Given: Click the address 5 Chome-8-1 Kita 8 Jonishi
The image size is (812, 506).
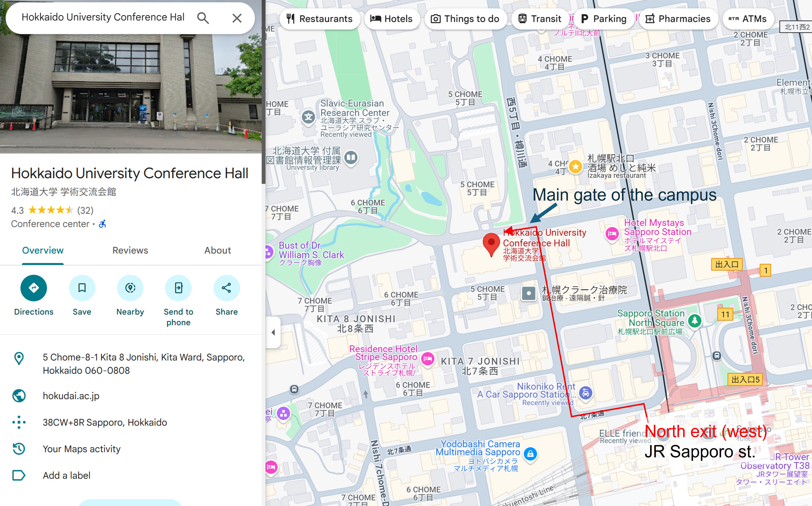Looking at the screenshot, I should tap(144, 364).
